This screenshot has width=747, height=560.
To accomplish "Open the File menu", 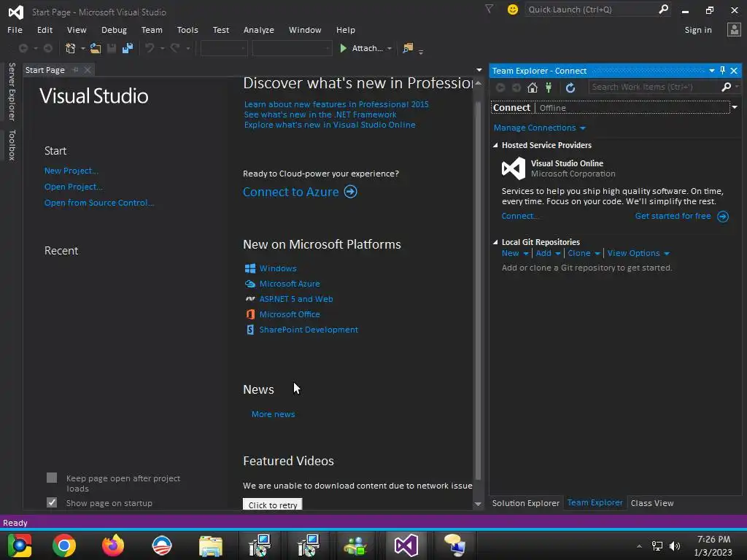I will point(15,29).
